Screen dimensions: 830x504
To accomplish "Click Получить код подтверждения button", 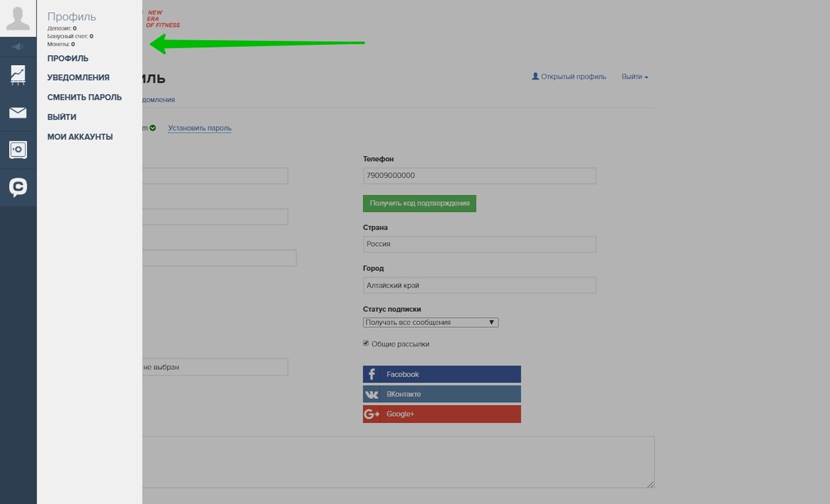I will pos(420,203).
